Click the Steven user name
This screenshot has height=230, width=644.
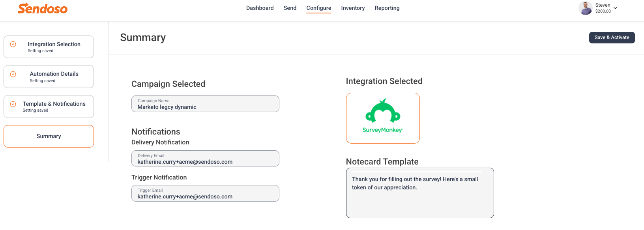[x=603, y=5]
